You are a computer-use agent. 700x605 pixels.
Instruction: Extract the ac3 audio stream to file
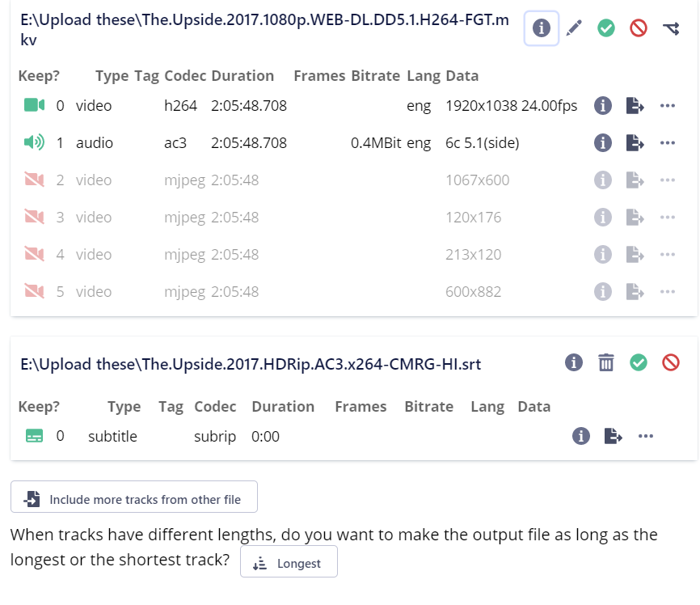pyautogui.click(x=635, y=142)
